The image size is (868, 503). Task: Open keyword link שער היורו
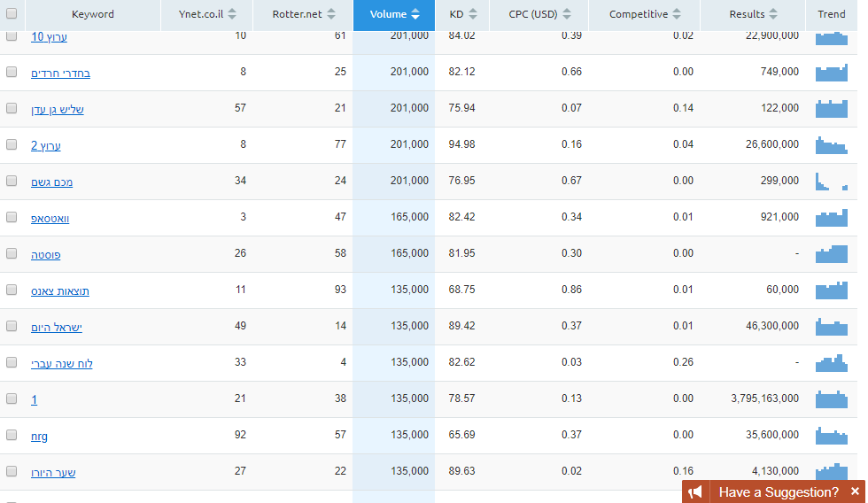pos(53,473)
